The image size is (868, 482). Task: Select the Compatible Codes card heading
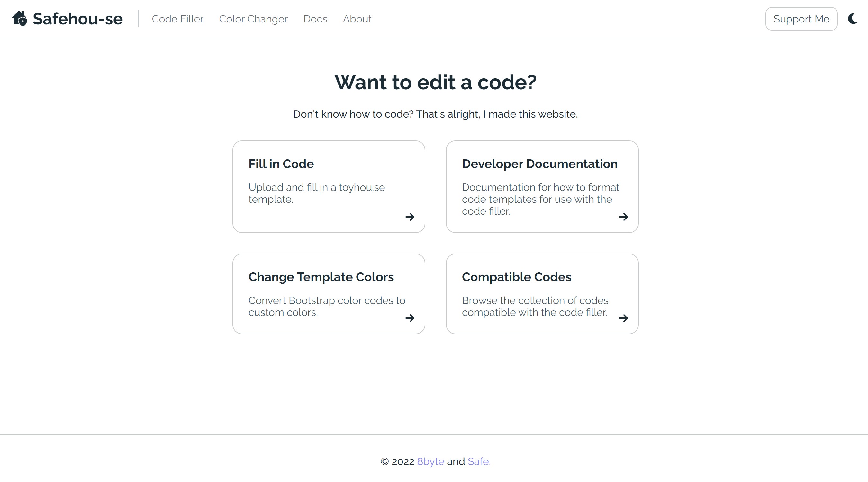point(517,277)
